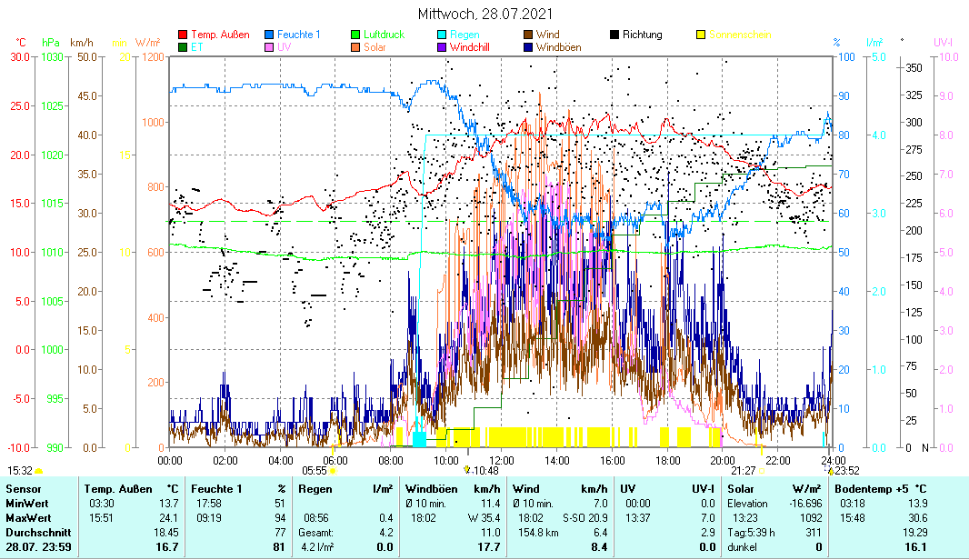Click the Temp. Außen legend label
969x560 pixels.
coord(220,35)
